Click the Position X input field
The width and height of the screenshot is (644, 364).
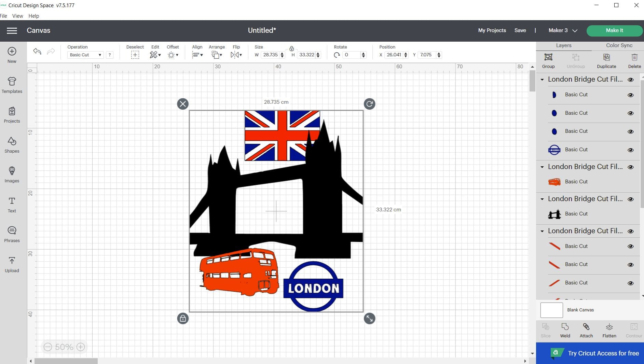point(394,55)
